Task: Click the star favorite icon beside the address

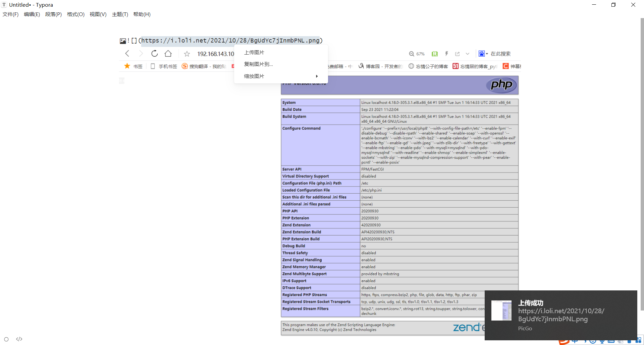Action: point(187,54)
